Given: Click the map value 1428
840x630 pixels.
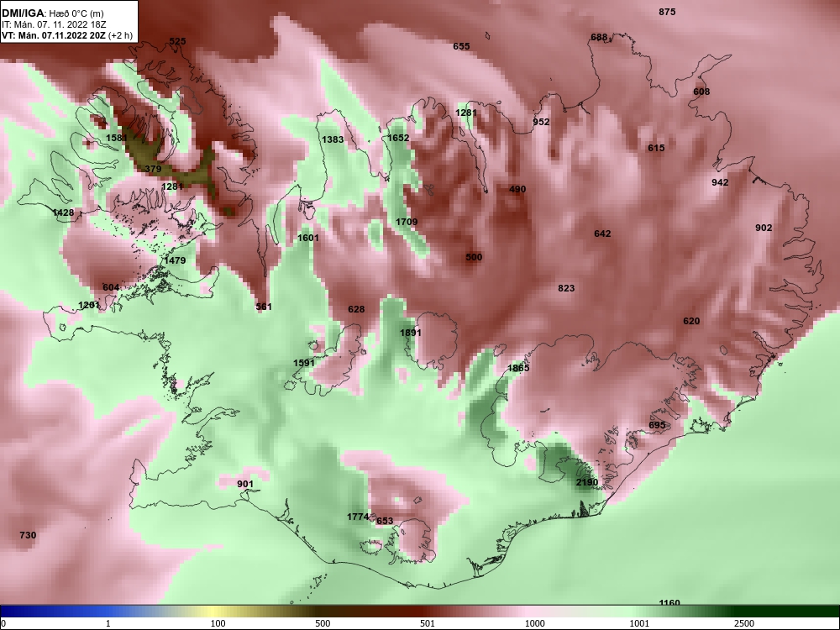Looking at the screenshot, I should (x=63, y=213).
